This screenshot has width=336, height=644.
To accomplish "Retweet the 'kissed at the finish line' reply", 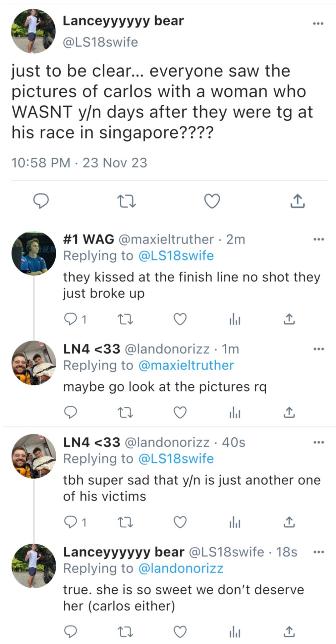I will [x=126, y=319].
